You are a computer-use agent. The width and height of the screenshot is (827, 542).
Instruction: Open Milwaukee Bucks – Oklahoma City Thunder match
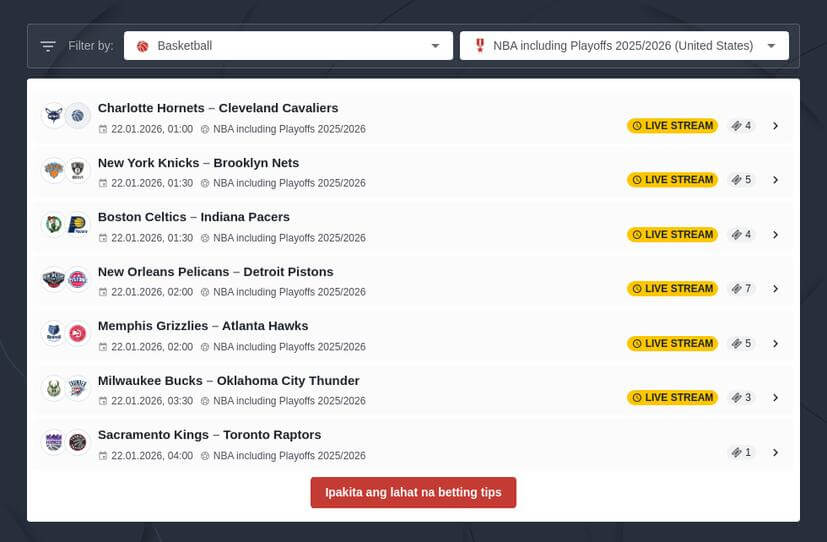(x=228, y=380)
